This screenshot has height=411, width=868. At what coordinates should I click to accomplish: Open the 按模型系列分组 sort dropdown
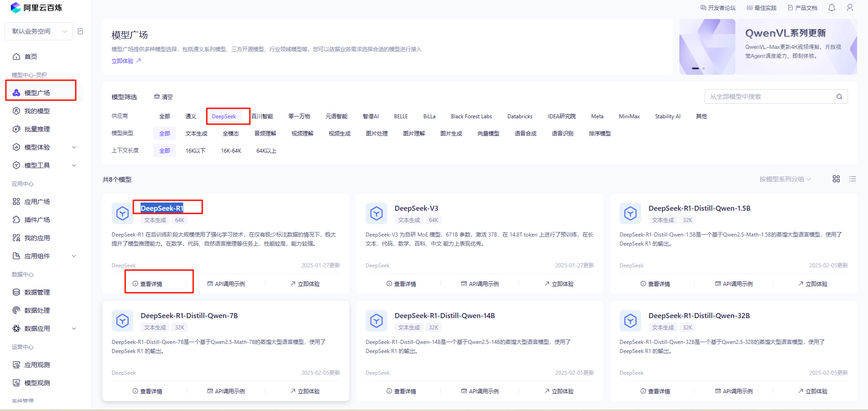[x=785, y=179]
